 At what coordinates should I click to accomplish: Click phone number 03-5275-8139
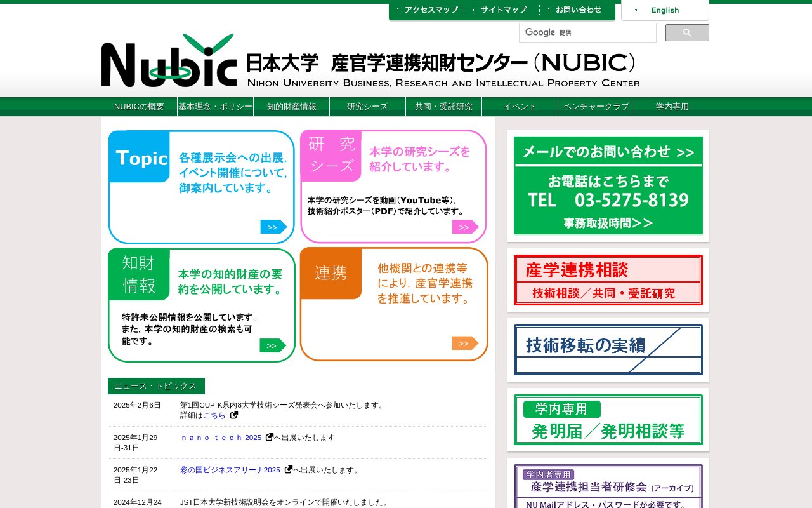click(x=632, y=201)
